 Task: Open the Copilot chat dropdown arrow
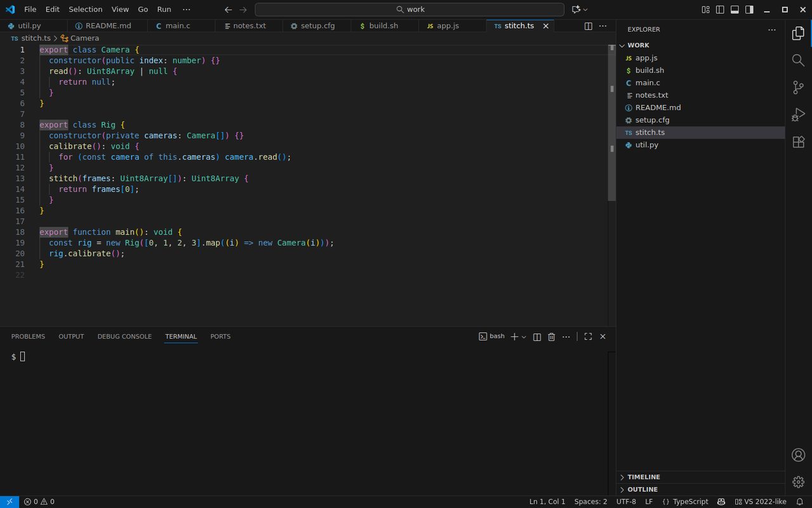pyautogui.click(x=585, y=10)
